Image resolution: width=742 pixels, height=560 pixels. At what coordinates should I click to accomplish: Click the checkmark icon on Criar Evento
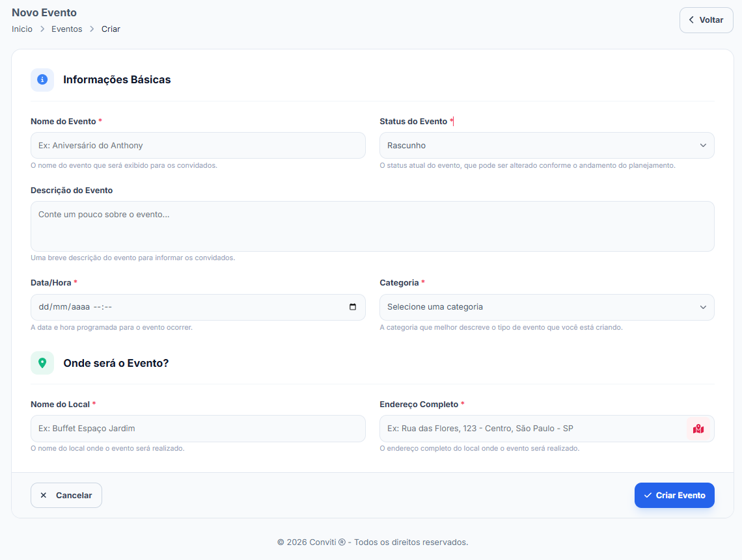point(648,496)
